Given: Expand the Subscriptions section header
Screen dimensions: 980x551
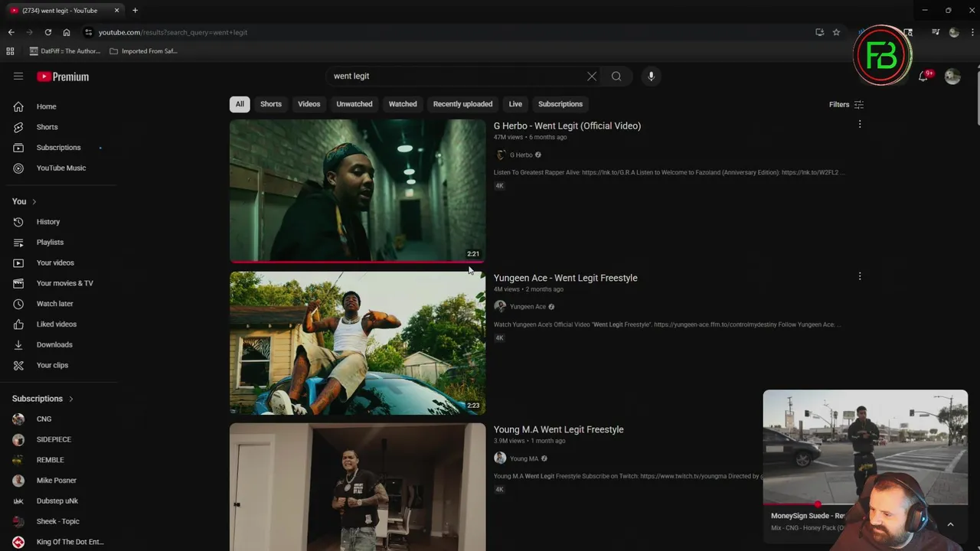Looking at the screenshot, I should [x=43, y=399].
